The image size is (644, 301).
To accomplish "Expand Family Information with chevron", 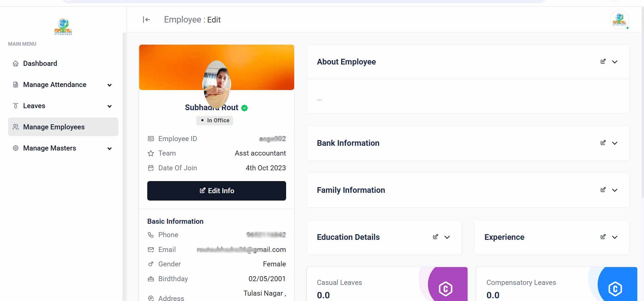I will [x=614, y=190].
